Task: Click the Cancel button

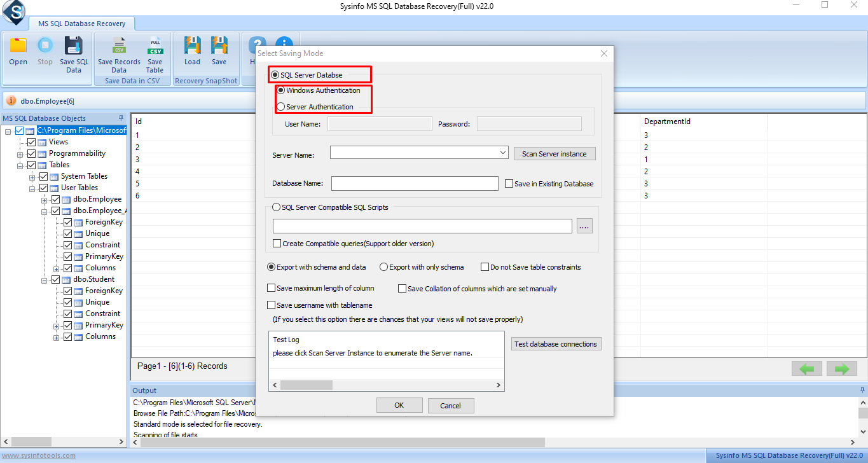Action: point(450,405)
